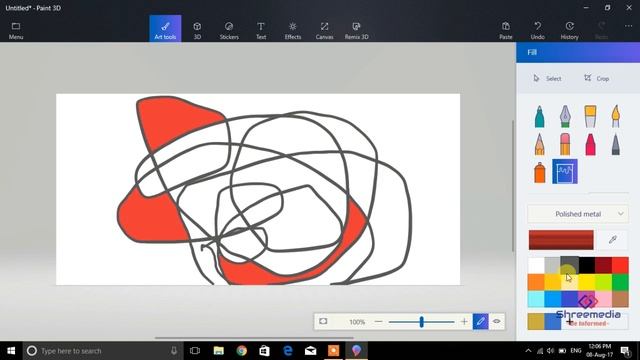
Task: Choose the black color swatch
Action: [x=587, y=265]
